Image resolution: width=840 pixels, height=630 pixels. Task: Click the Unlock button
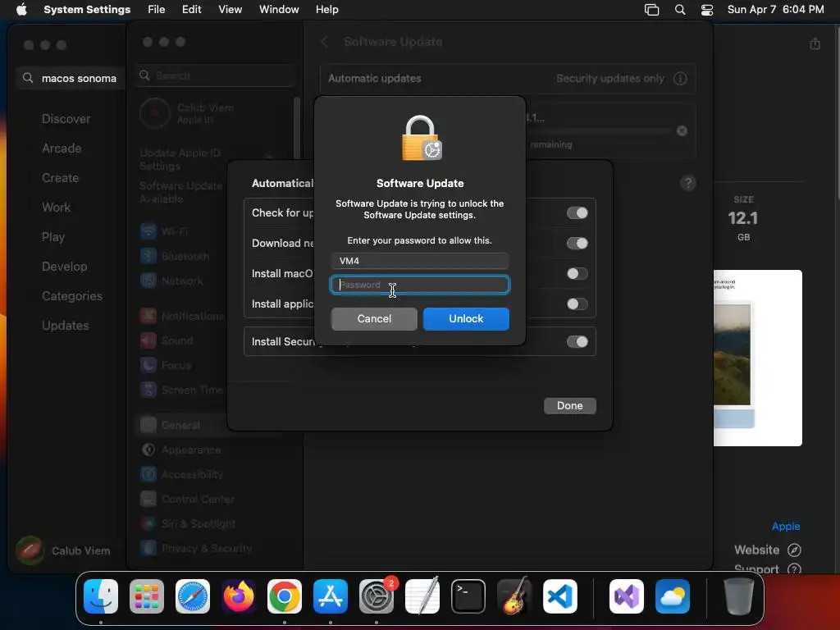pyautogui.click(x=466, y=319)
